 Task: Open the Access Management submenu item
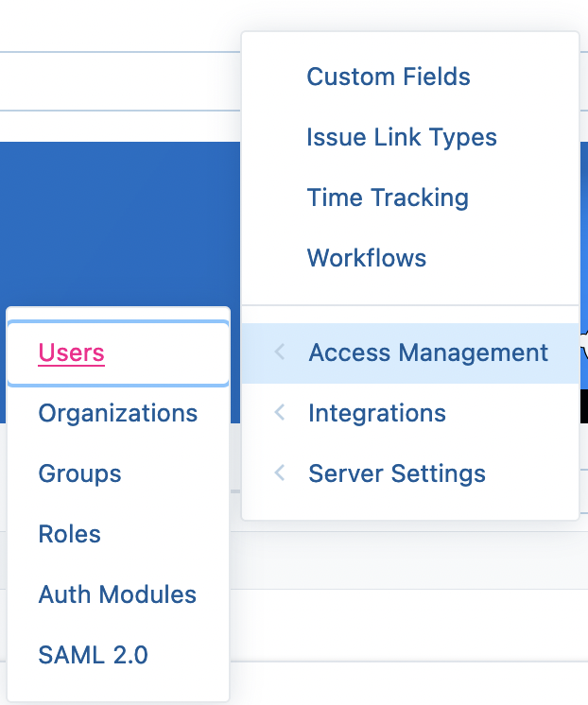pos(410,352)
